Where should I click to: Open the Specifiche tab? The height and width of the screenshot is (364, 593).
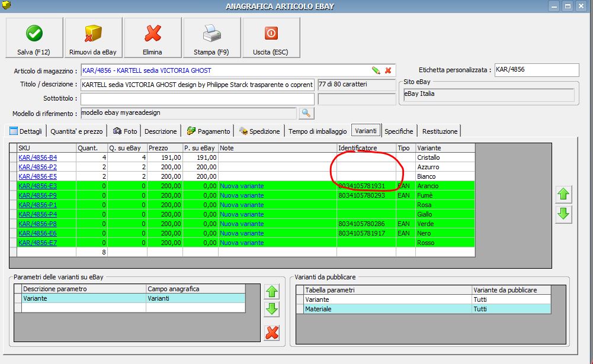(x=399, y=131)
